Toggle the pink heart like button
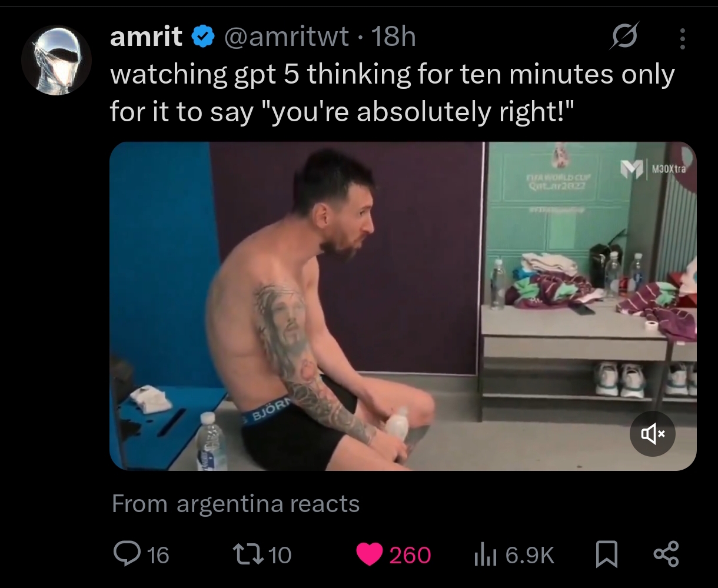 click(x=370, y=554)
